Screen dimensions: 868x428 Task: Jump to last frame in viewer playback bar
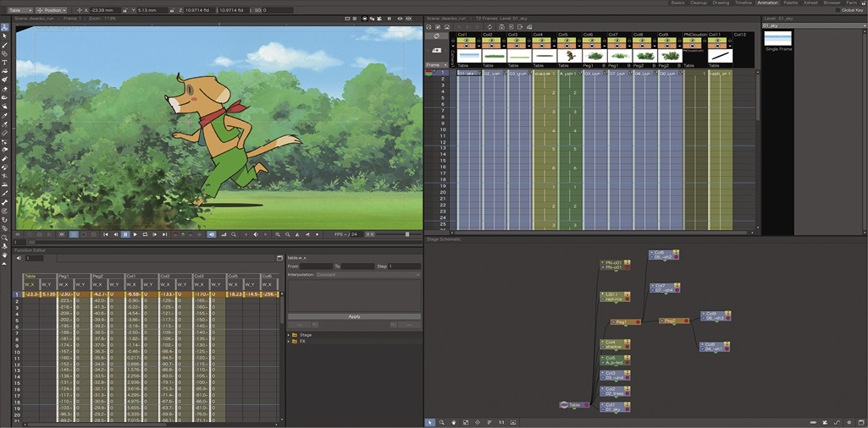(164, 234)
